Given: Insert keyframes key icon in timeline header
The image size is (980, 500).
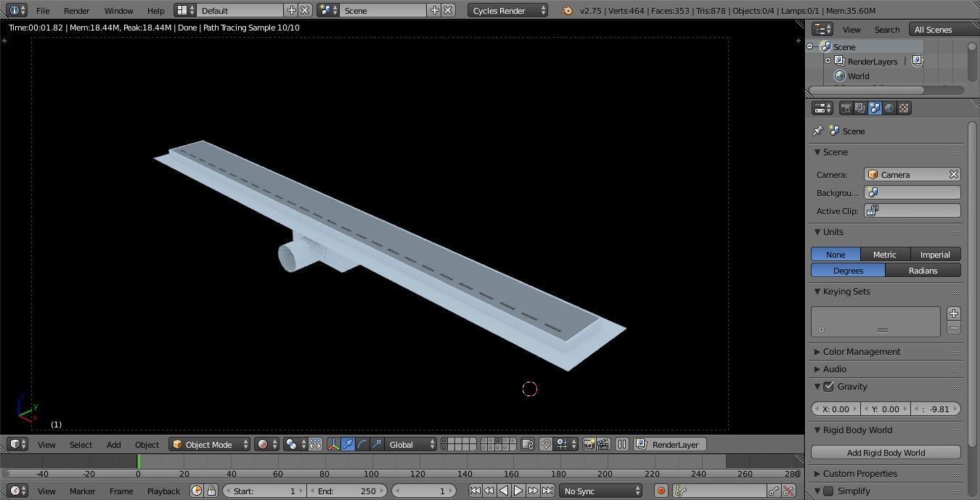Looking at the screenshot, I should 774,491.
